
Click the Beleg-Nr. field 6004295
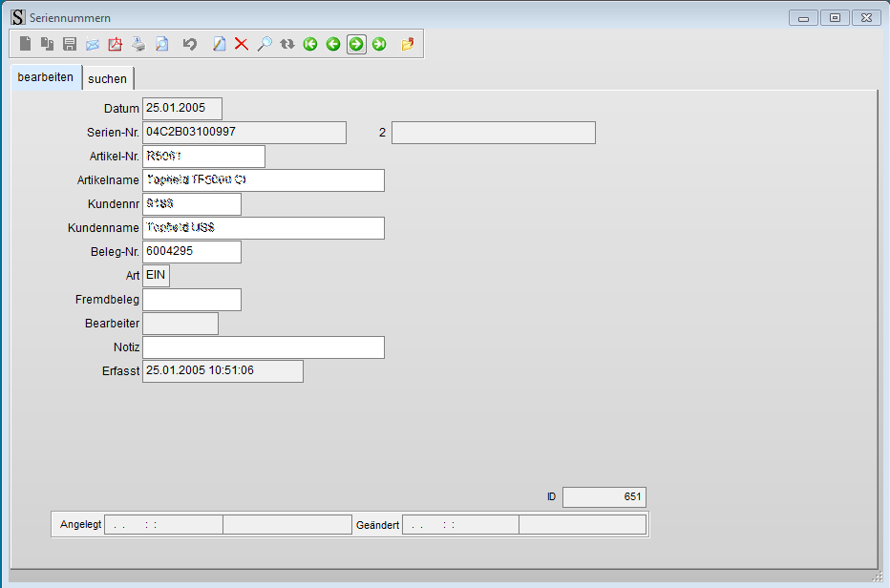point(192,251)
